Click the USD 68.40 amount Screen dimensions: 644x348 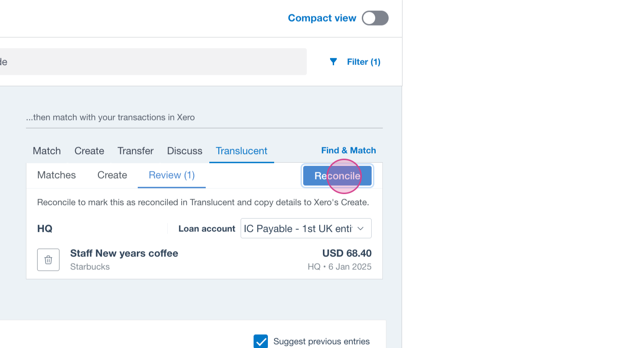click(x=347, y=253)
